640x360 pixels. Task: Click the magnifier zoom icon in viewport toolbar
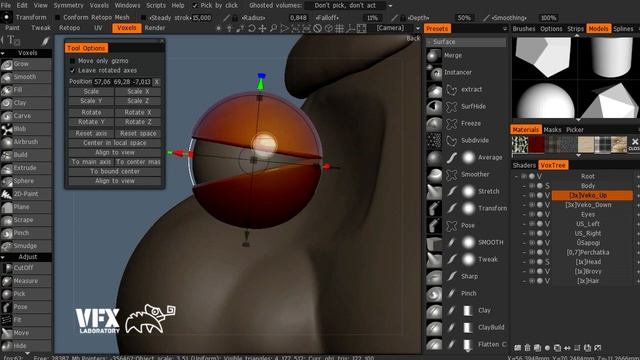[x=273, y=28]
